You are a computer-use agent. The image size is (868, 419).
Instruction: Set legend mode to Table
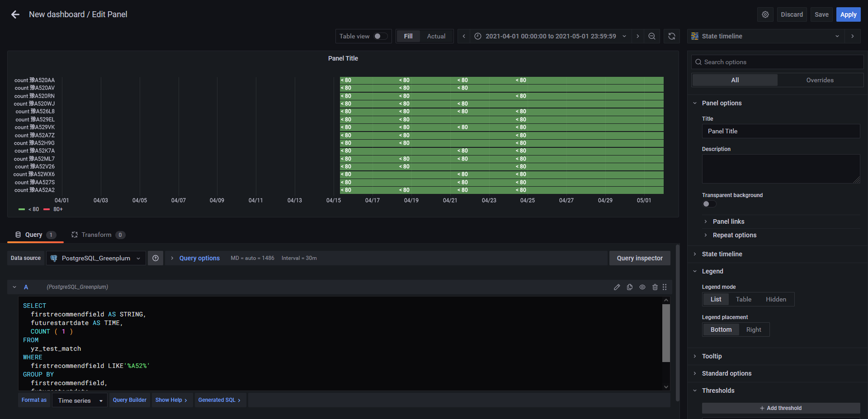(744, 299)
